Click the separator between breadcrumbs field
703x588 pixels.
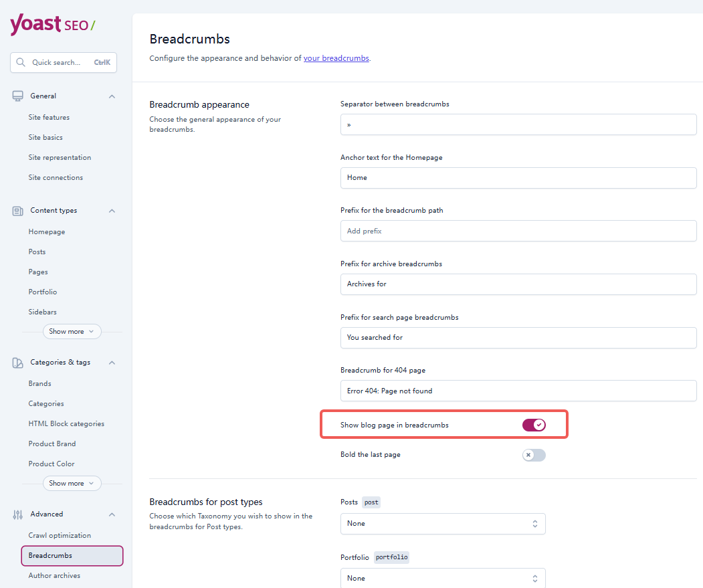point(518,124)
